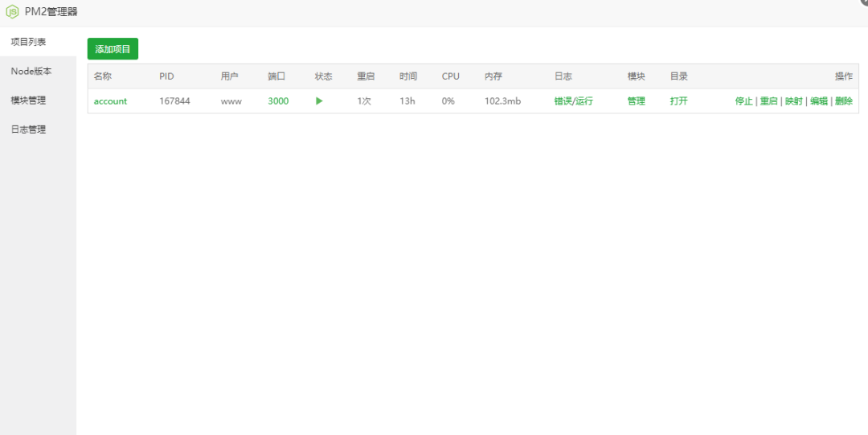The height and width of the screenshot is (435, 868).
Task: Click the PM2管理器 window title
Action: pyautogui.click(x=51, y=11)
